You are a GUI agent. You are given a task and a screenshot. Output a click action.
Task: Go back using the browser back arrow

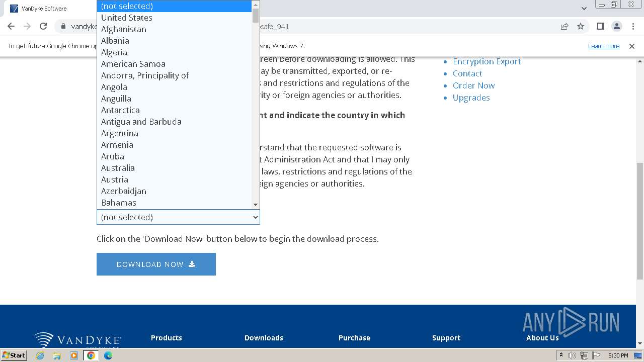point(11,26)
